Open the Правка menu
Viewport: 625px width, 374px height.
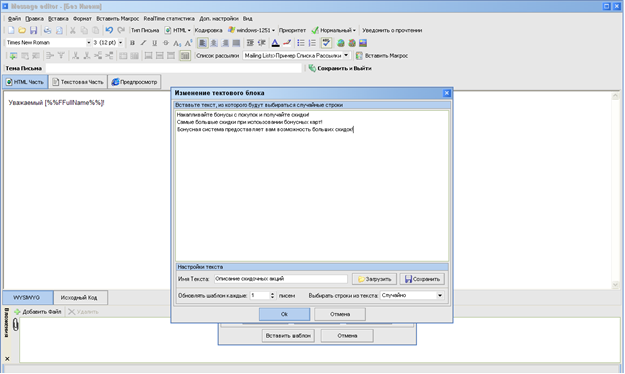tap(34, 19)
